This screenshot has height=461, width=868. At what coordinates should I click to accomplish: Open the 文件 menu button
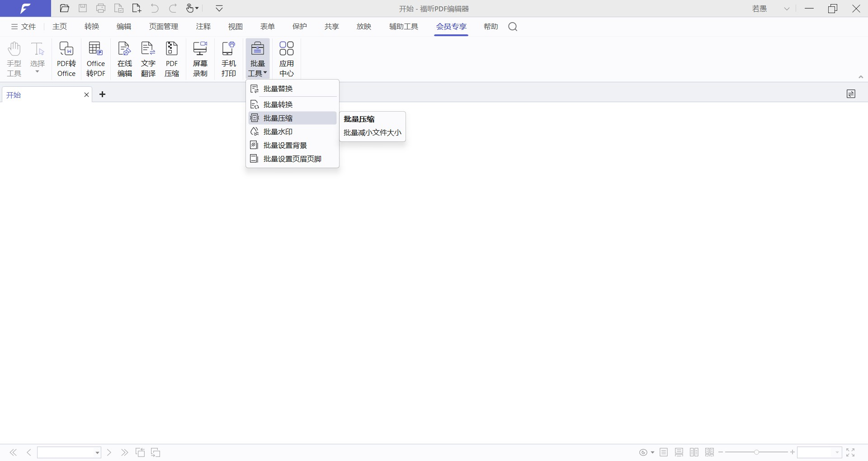[x=24, y=27]
